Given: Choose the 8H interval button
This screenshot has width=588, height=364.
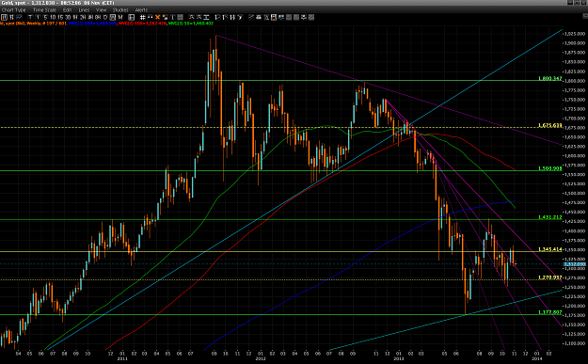Looking at the screenshot, I should (x=98, y=17).
